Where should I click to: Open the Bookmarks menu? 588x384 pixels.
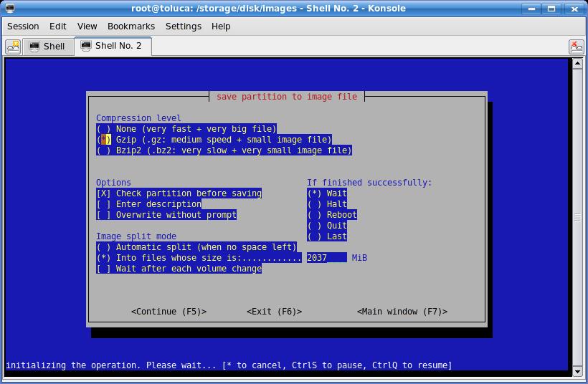(131, 26)
